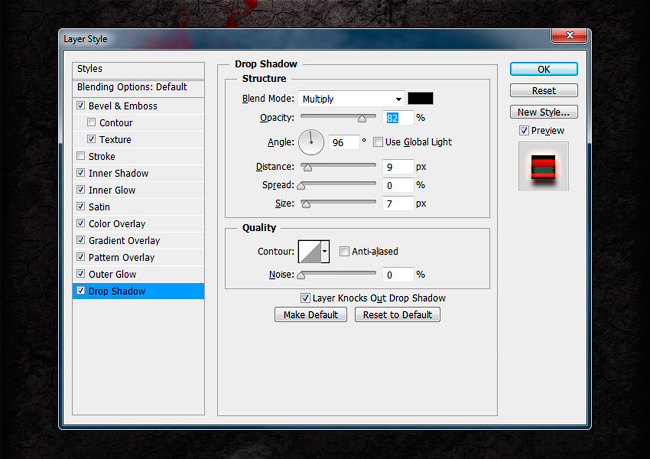Open the Color Overlay settings label
The width and height of the screenshot is (650, 459).
pos(117,223)
